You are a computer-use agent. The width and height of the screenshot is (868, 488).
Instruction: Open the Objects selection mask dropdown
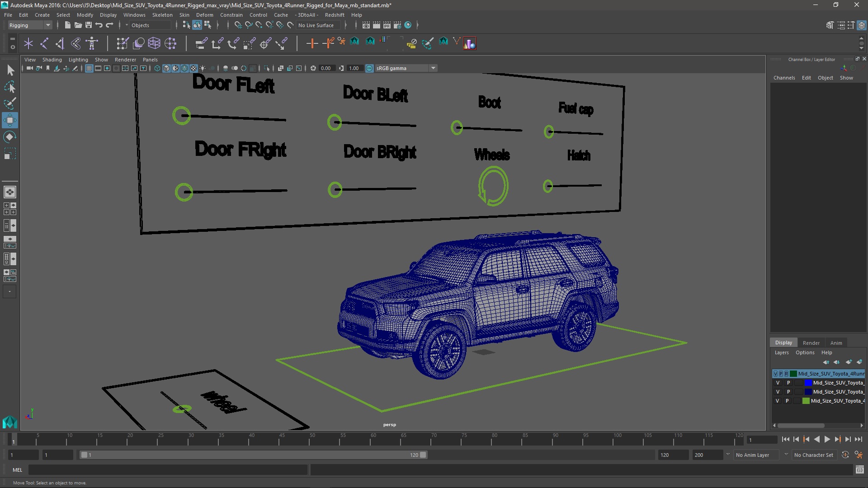pyautogui.click(x=149, y=25)
